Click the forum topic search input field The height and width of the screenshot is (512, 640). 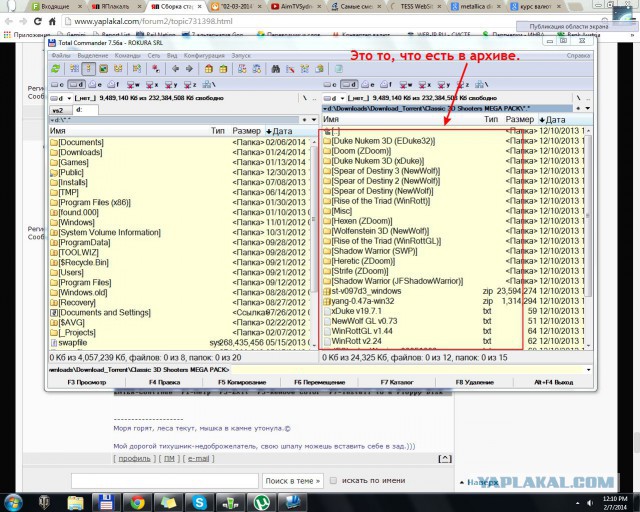click(165, 481)
